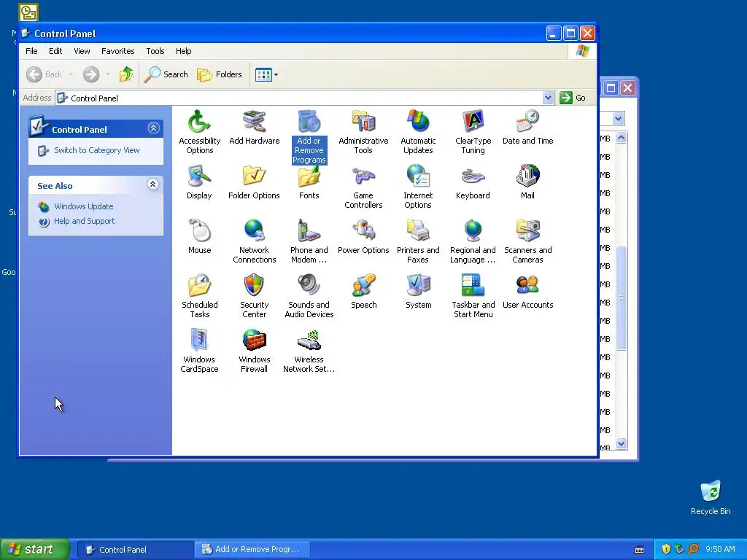
Task: Open Scanners and Cameras
Action: (528, 241)
